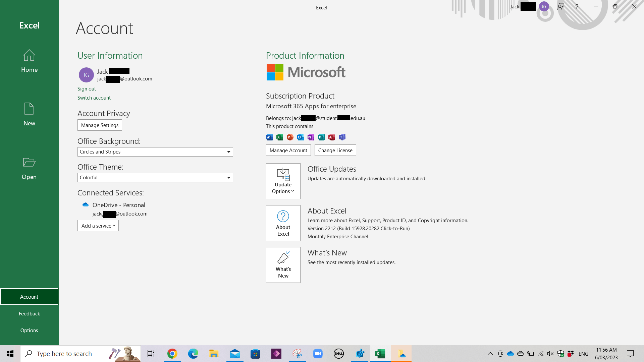
Task: Click the Change License button
Action: click(335, 150)
